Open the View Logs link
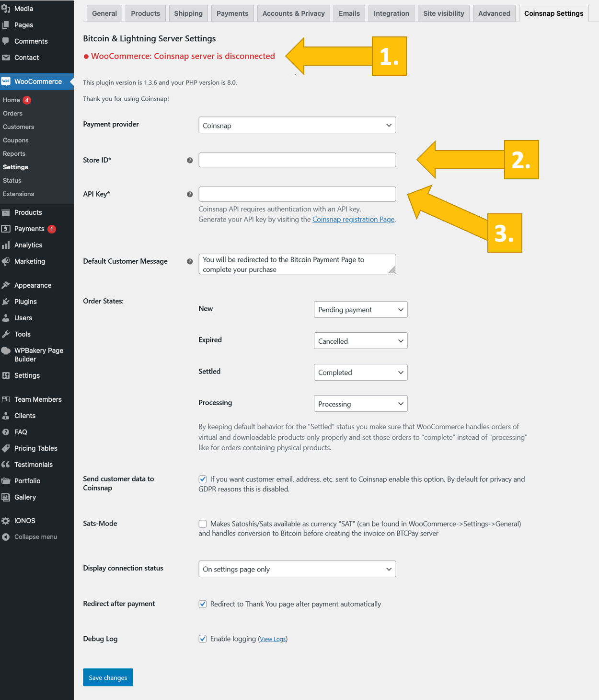This screenshot has width=599, height=700. 273,639
